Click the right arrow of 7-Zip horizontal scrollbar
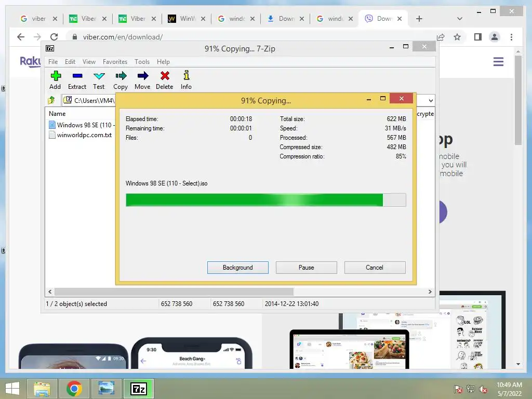The width and height of the screenshot is (532, 399). click(x=430, y=291)
